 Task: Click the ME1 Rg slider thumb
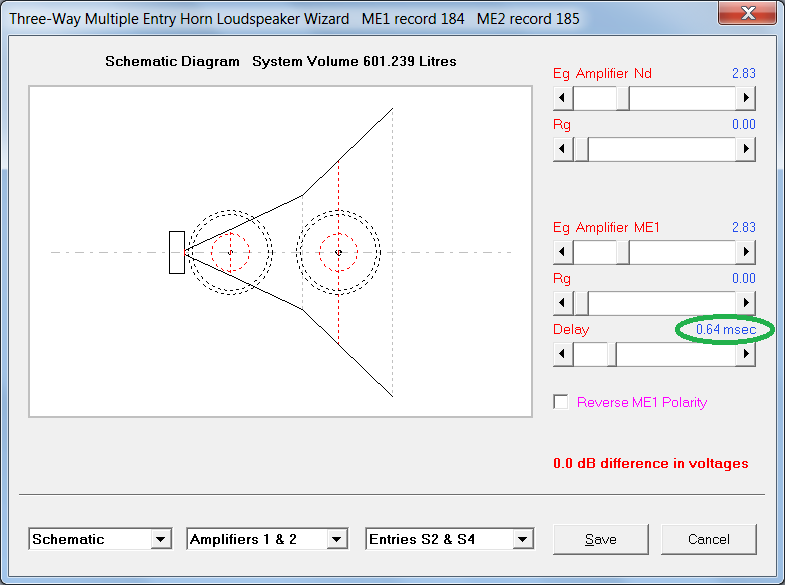(x=581, y=303)
